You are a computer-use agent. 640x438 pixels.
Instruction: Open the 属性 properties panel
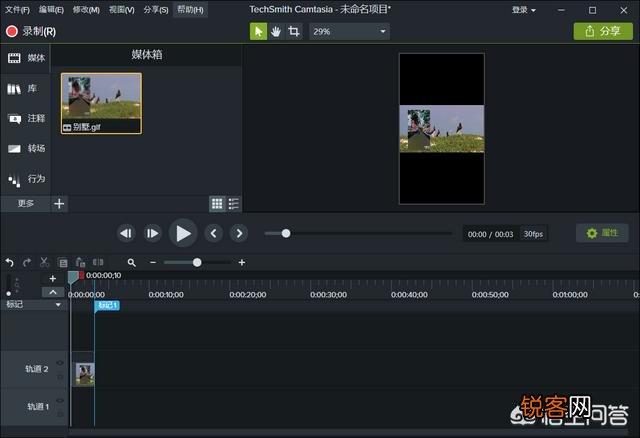coord(602,233)
